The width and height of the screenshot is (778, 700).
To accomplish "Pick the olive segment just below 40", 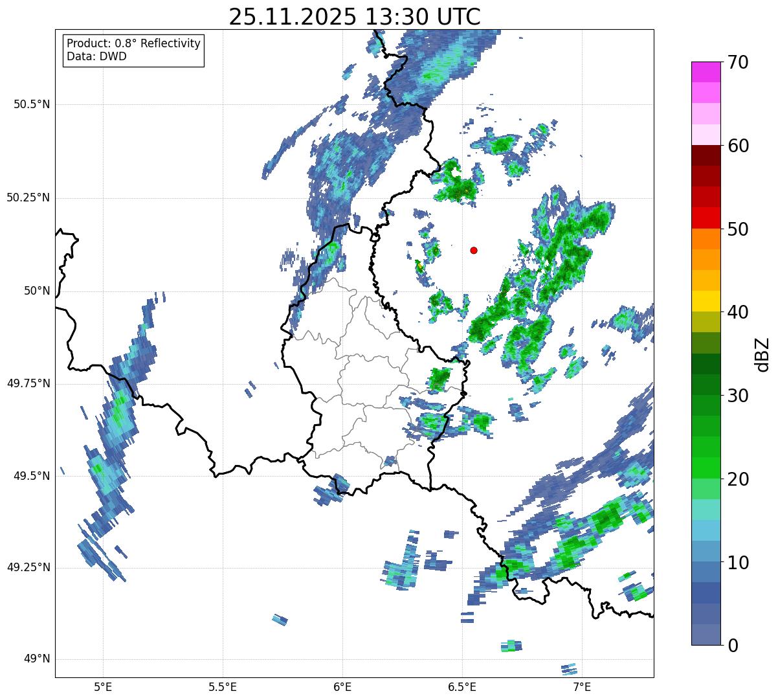I will [x=706, y=322].
